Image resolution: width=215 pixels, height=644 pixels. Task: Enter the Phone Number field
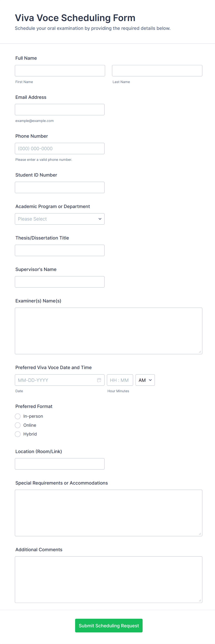point(60,149)
